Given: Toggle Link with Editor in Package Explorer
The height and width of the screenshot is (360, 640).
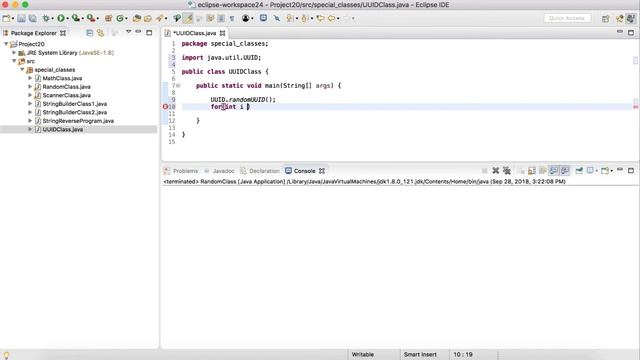Looking at the screenshot, I should [100, 33].
